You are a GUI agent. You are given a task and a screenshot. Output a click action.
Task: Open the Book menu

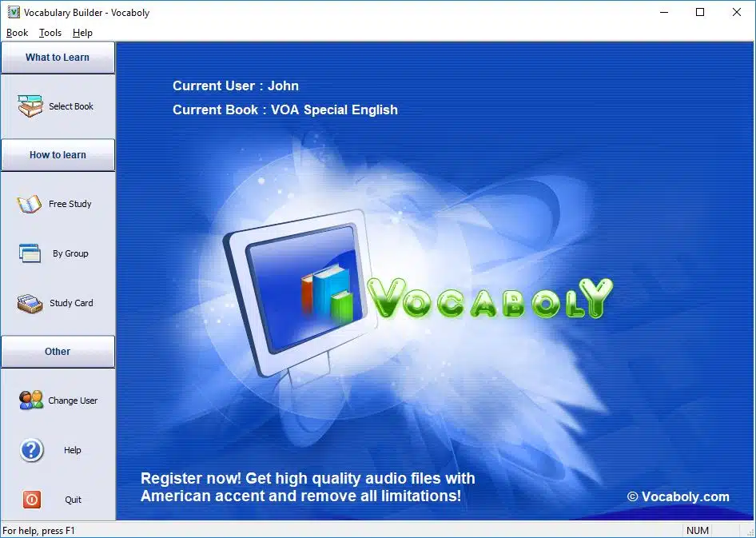(x=17, y=33)
